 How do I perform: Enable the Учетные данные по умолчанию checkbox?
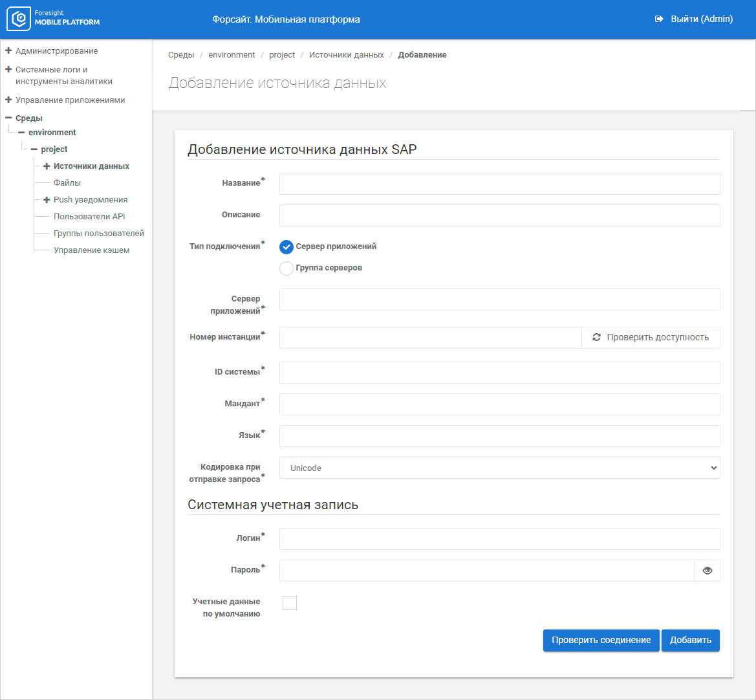click(x=290, y=603)
